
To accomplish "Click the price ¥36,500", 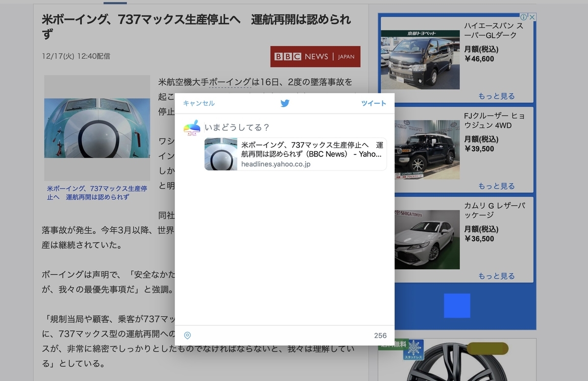I will (479, 239).
